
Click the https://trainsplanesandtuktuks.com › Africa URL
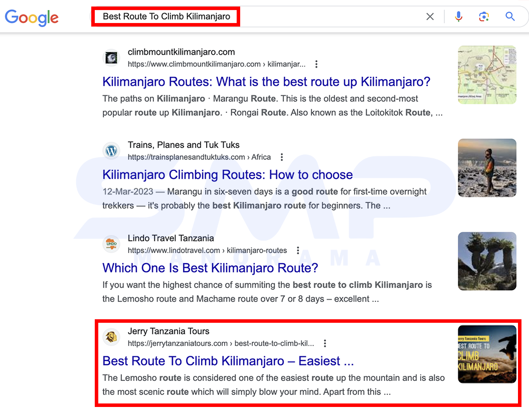tap(199, 157)
